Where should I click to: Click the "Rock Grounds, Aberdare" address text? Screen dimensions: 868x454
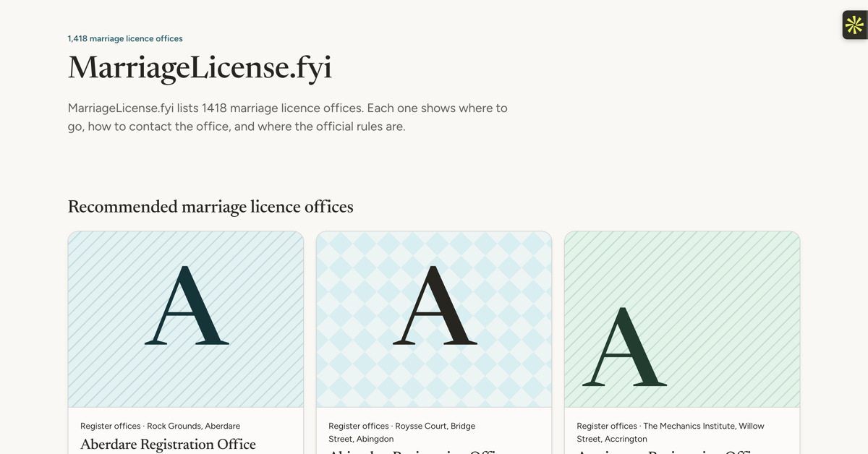coord(194,426)
